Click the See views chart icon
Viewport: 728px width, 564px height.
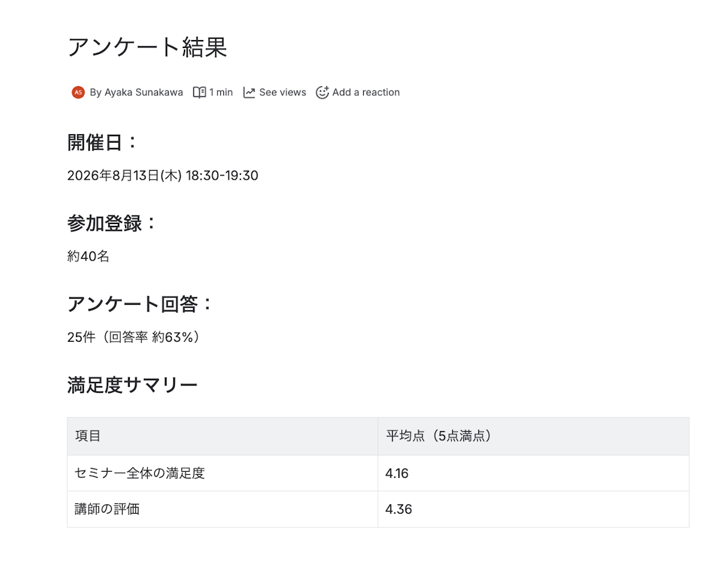(x=249, y=92)
